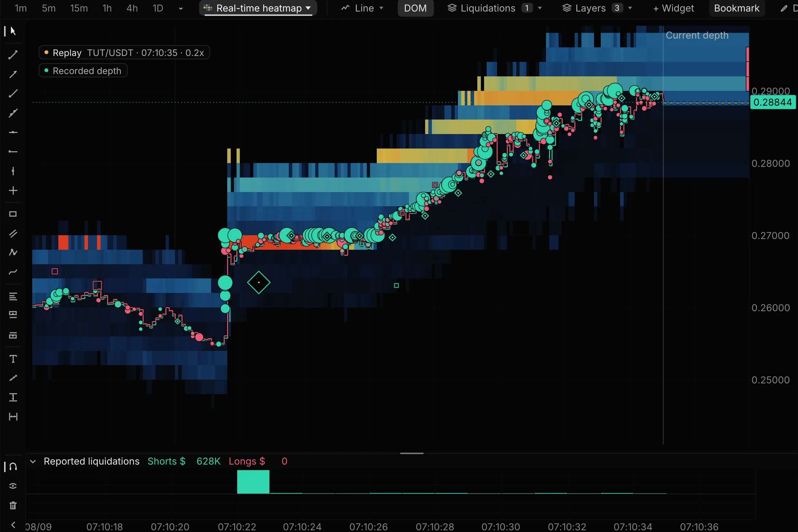798x532 pixels.
Task: Select the cursor pointer tool
Action: tap(13, 31)
